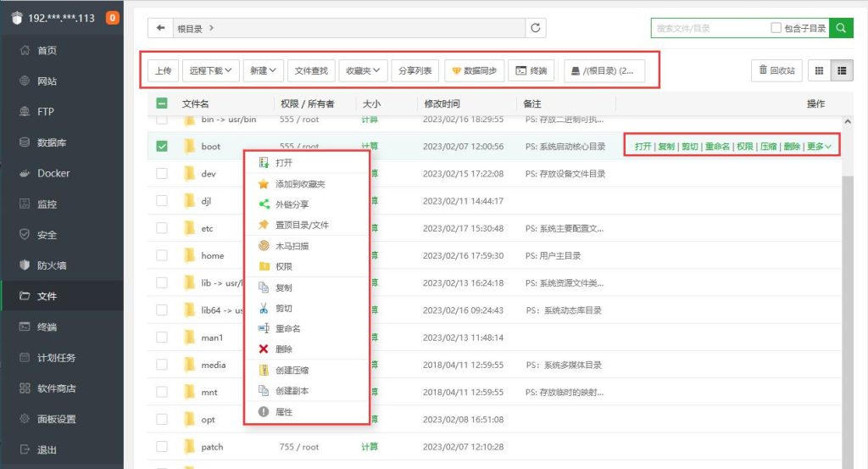Expand the 新建 dropdown
Screen dimensions: 868x469
[x=263, y=70]
